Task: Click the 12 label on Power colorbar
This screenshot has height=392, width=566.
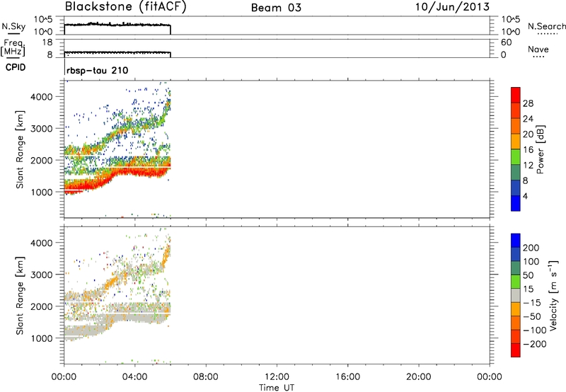Action: coord(528,166)
